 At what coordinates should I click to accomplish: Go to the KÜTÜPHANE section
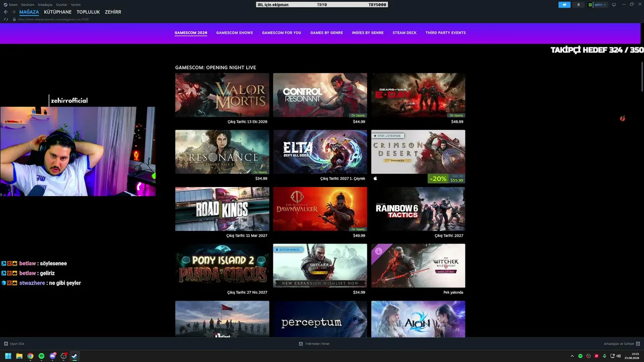[58, 12]
